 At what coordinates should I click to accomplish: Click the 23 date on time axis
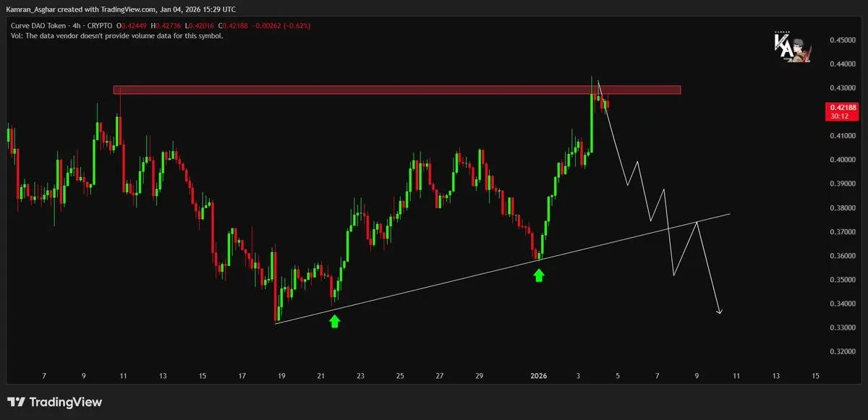[360, 376]
